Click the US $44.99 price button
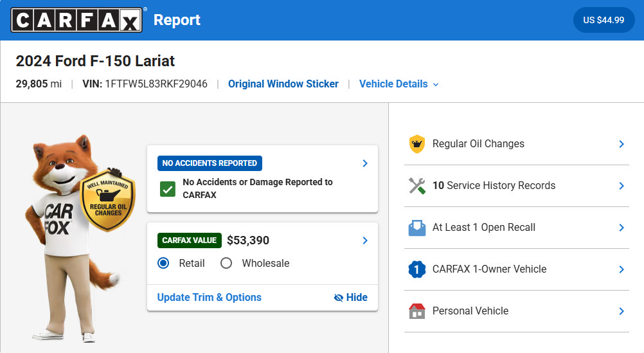The image size is (644, 353). 604,20
